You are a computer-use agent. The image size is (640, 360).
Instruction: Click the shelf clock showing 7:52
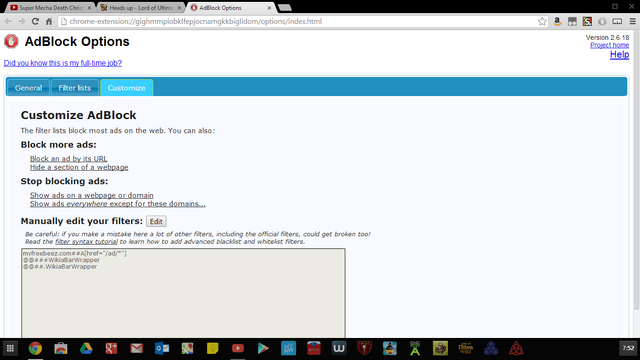coord(628,348)
